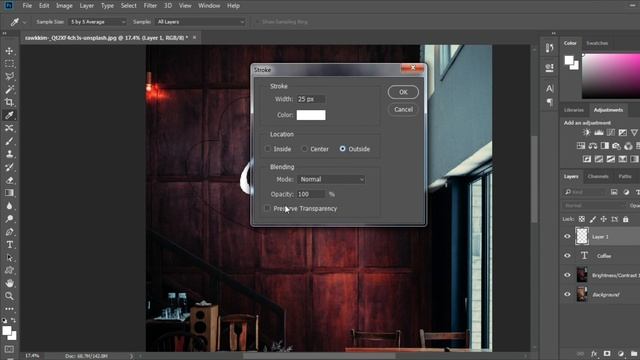Select the Blur tool
Viewport: 640px width, 360px height.
coord(9,206)
